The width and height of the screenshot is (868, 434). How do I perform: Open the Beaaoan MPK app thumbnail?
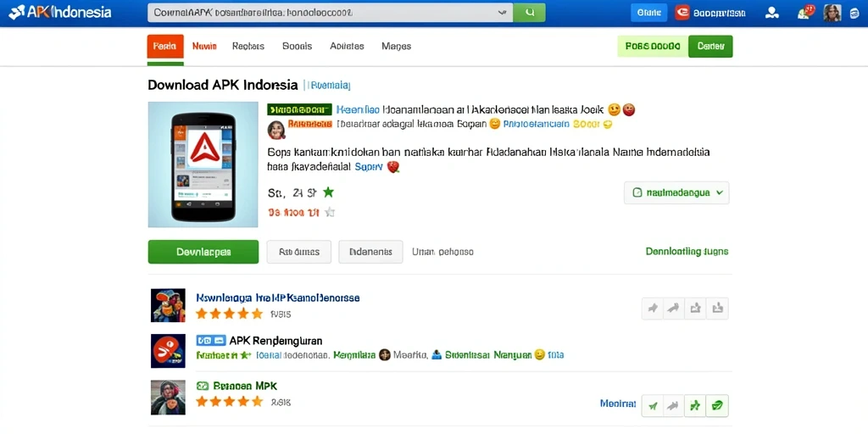(168, 398)
